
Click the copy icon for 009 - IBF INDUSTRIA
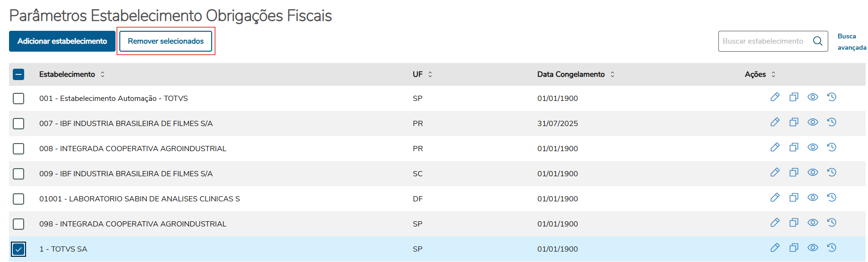pos(794,172)
